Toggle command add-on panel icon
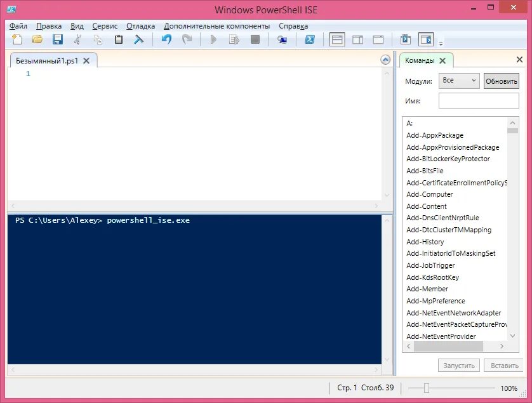 click(x=426, y=40)
